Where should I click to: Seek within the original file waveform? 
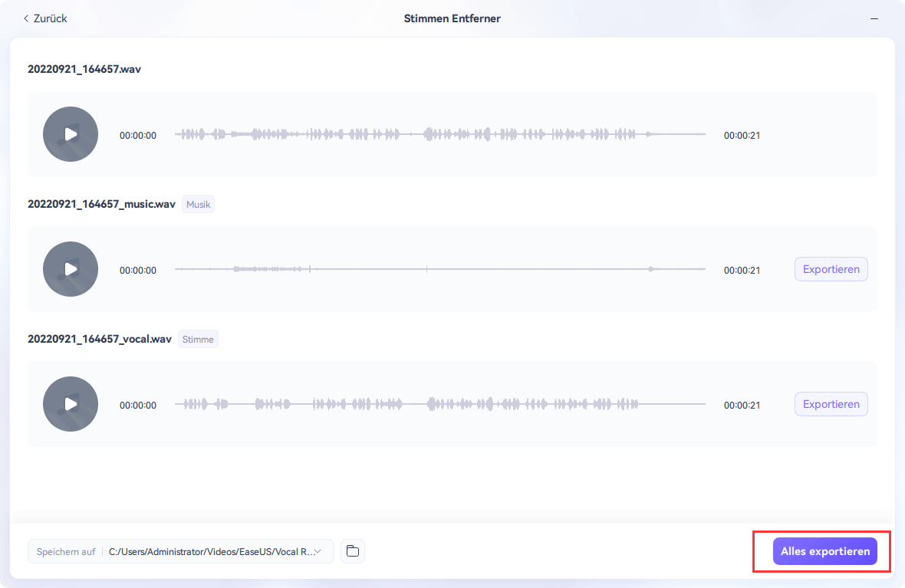(439, 134)
